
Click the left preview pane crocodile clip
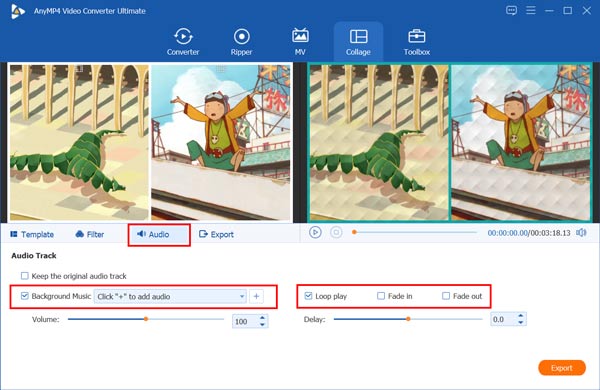tap(379, 142)
